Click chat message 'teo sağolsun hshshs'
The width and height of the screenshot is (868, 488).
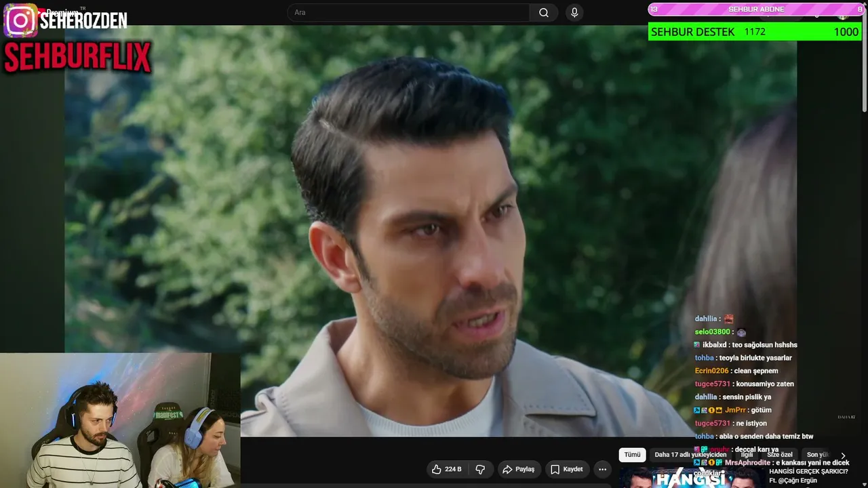point(766,345)
